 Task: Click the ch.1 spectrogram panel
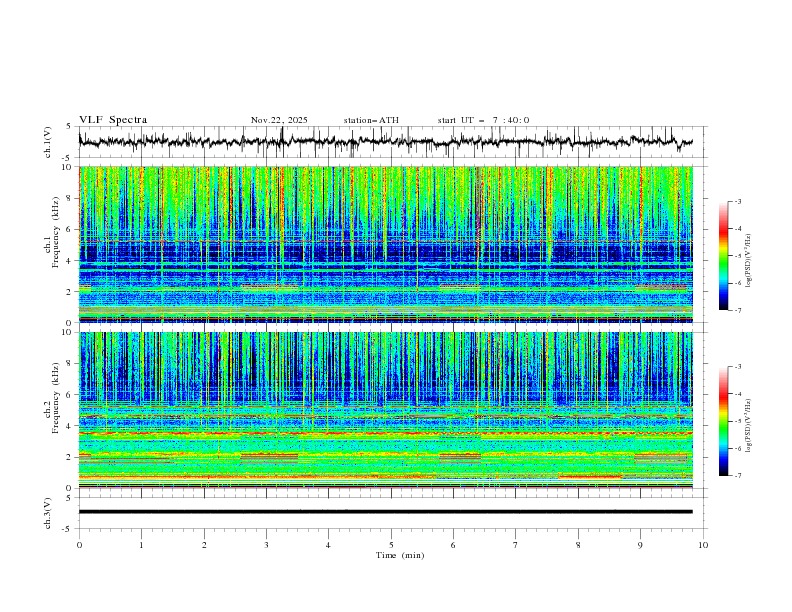(385, 244)
